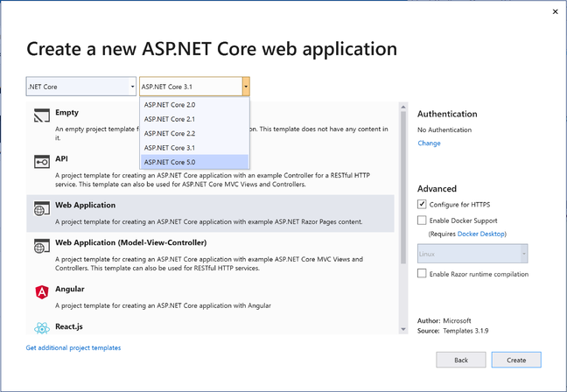Open Get additional project templates link

coord(73,347)
